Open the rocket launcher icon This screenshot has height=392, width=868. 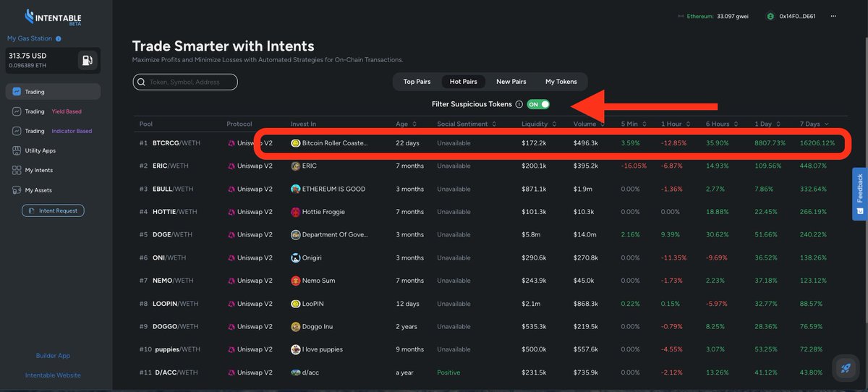pyautogui.click(x=846, y=368)
